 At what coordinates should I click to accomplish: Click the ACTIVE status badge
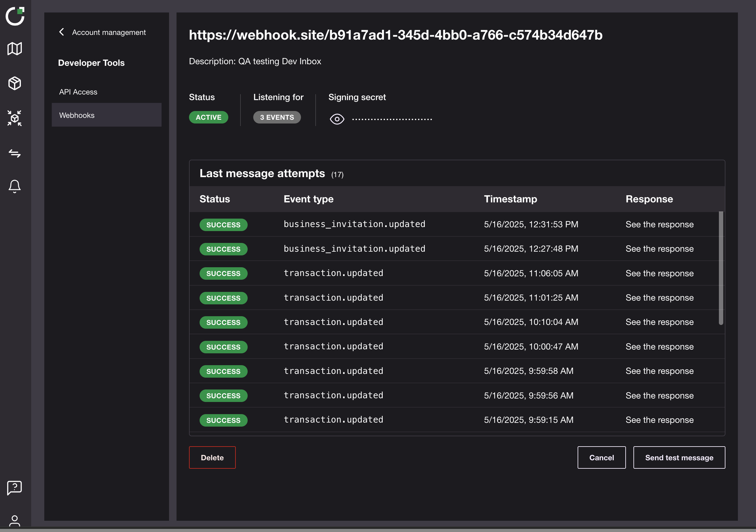coord(208,117)
